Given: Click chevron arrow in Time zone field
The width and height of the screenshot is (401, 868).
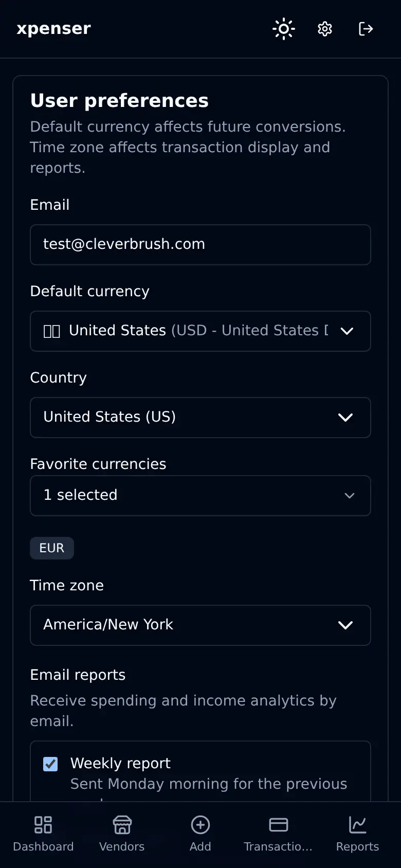Looking at the screenshot, I should pos(345,625).
